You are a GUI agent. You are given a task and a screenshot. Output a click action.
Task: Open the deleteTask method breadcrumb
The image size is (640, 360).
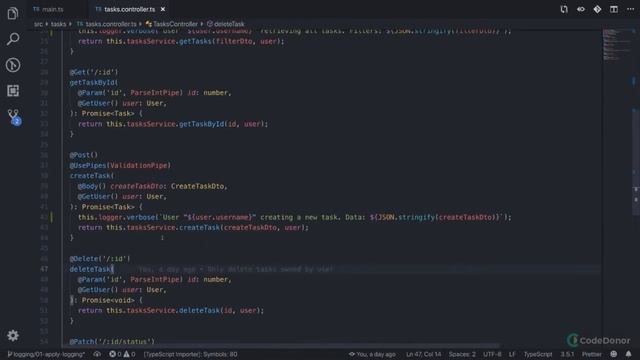point(226,24)
